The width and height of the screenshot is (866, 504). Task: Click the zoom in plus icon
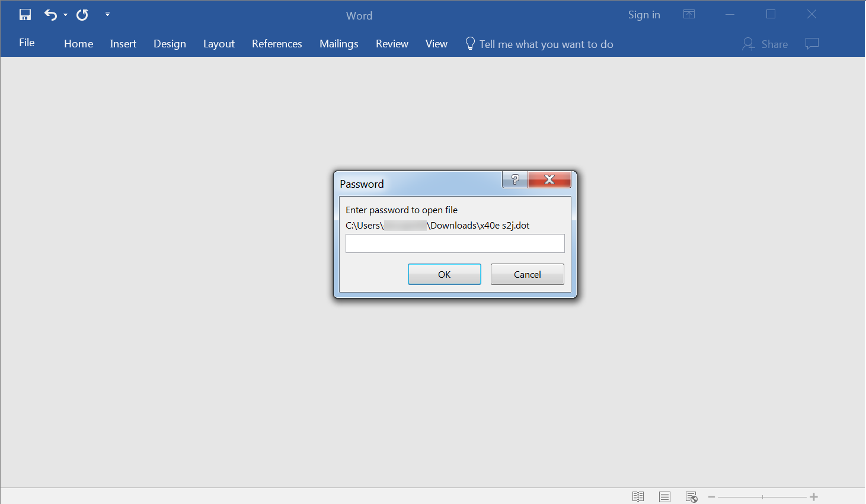coord(814,497)
